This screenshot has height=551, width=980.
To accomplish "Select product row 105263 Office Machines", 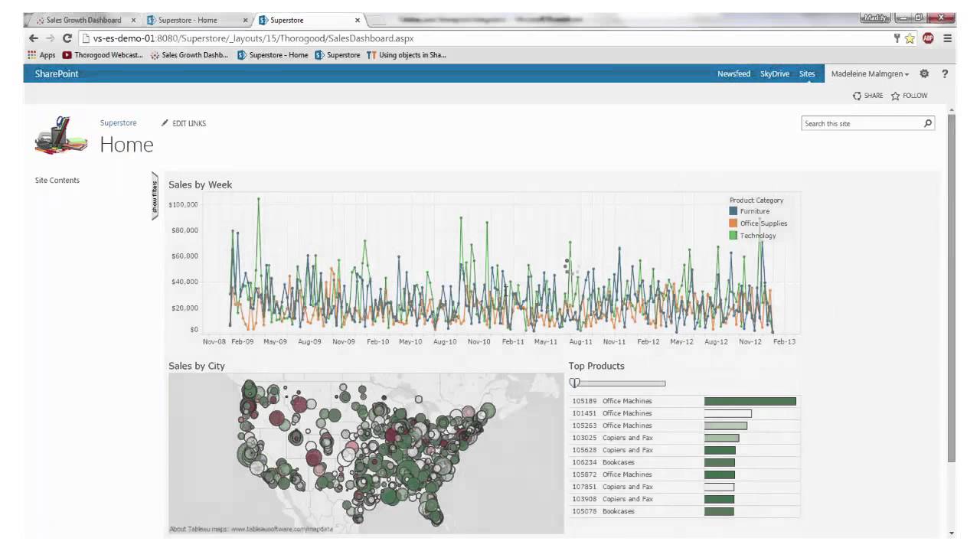I will pos(684,425).
